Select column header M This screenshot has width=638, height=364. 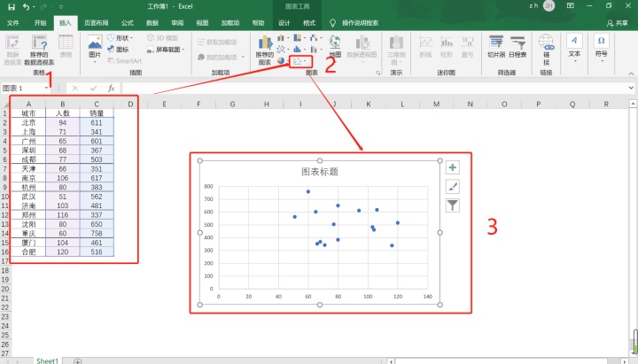[x=436, y=105]
